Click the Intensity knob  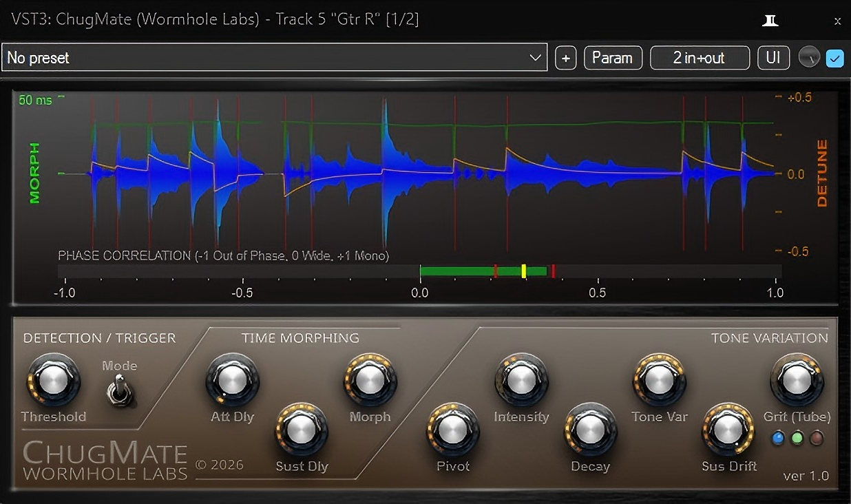click(521, 379)
